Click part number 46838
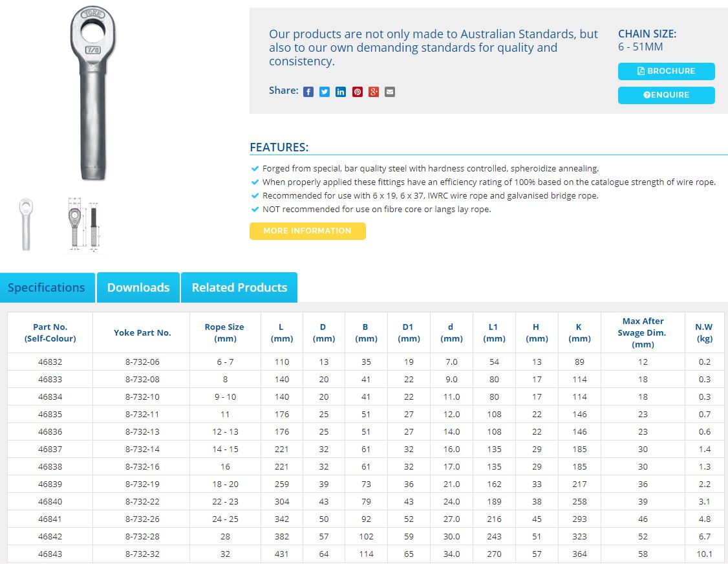 pos(50,467)
